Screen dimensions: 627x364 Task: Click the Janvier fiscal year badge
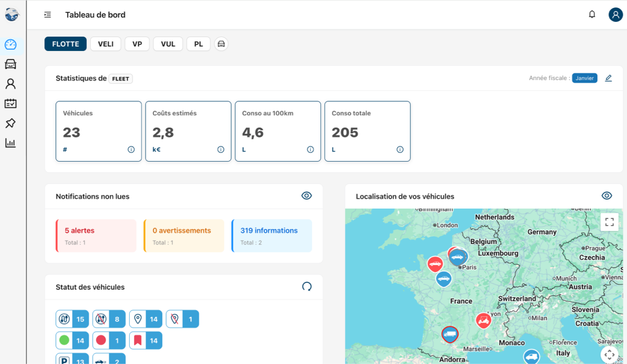coord(584,78)
